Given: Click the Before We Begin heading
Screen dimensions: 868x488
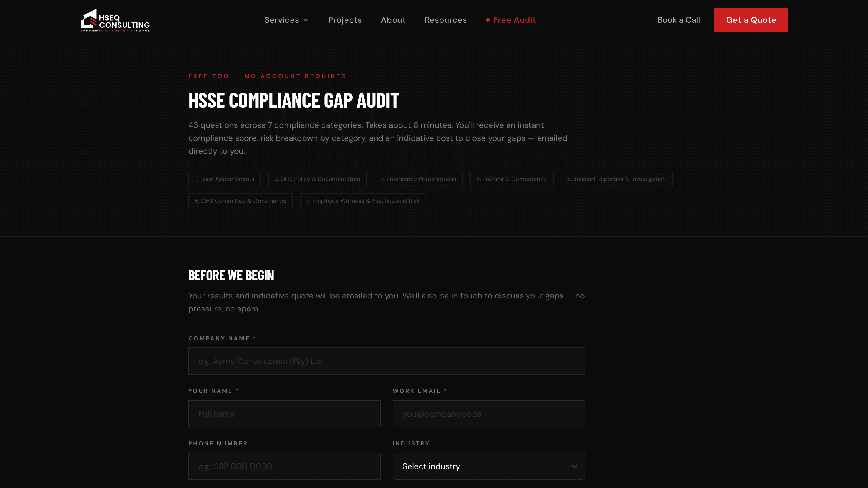Looking at the screenshot, I should coord(231,275).
